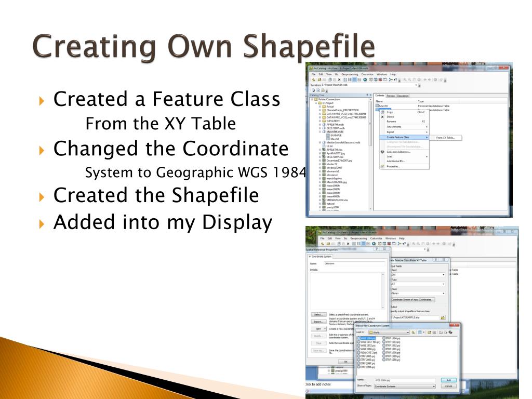
Task: Click the March5 table icon in Contents list
Action: point(377,106)
